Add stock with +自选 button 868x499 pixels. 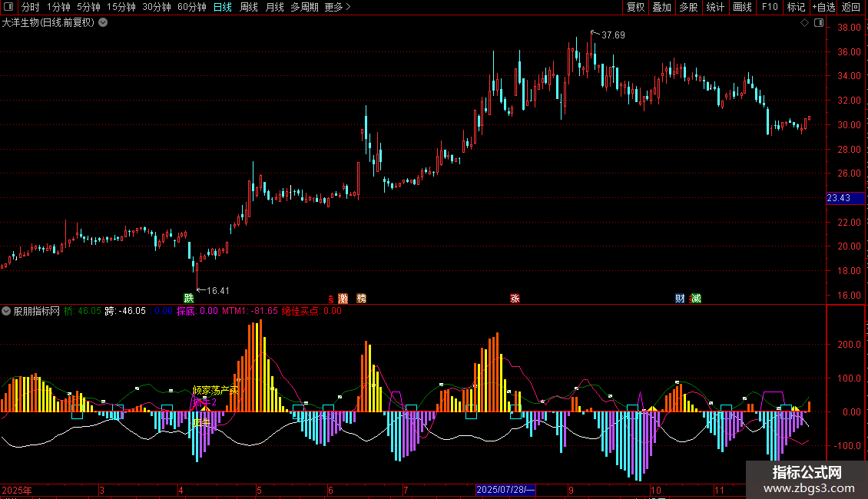[823, 7]
